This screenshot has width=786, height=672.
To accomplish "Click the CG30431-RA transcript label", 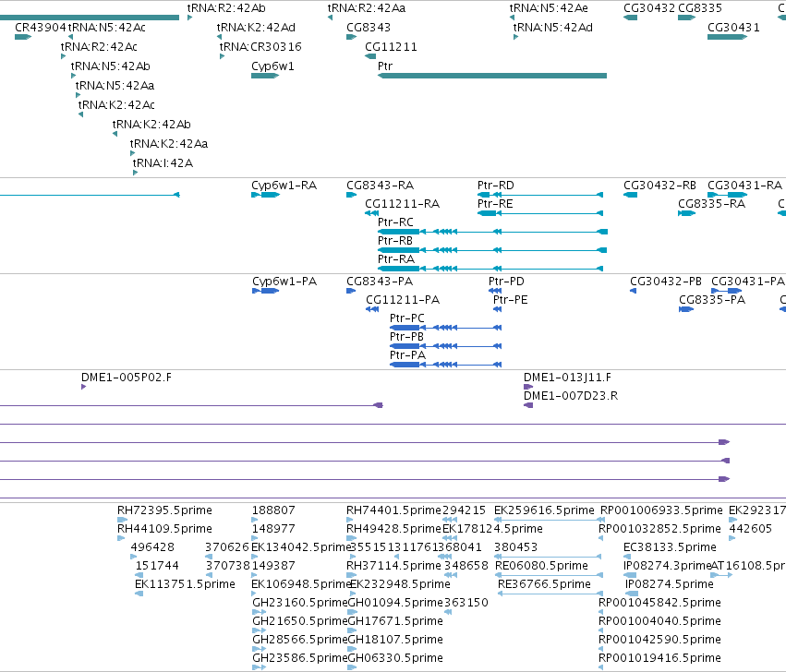I will tap(744, 186).
